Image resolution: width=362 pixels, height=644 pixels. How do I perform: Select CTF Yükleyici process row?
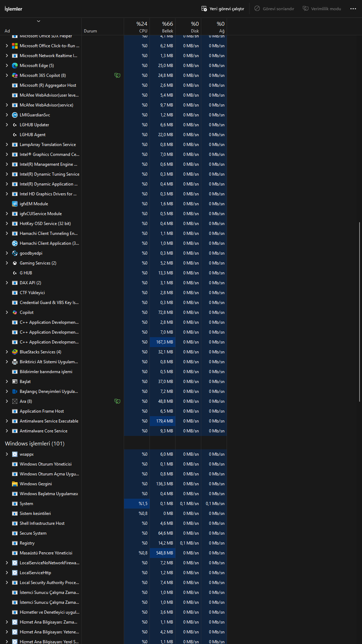click(113, 293)
